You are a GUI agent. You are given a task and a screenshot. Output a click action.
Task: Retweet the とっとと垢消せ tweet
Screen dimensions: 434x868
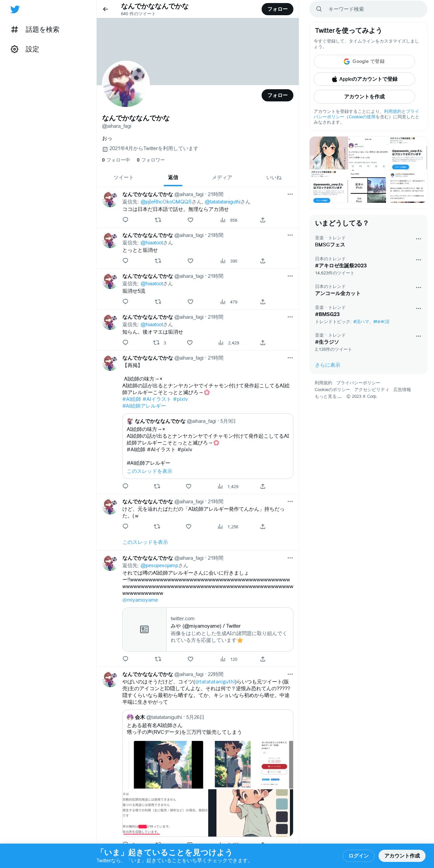pyautogui.click(x=158, y=261)
